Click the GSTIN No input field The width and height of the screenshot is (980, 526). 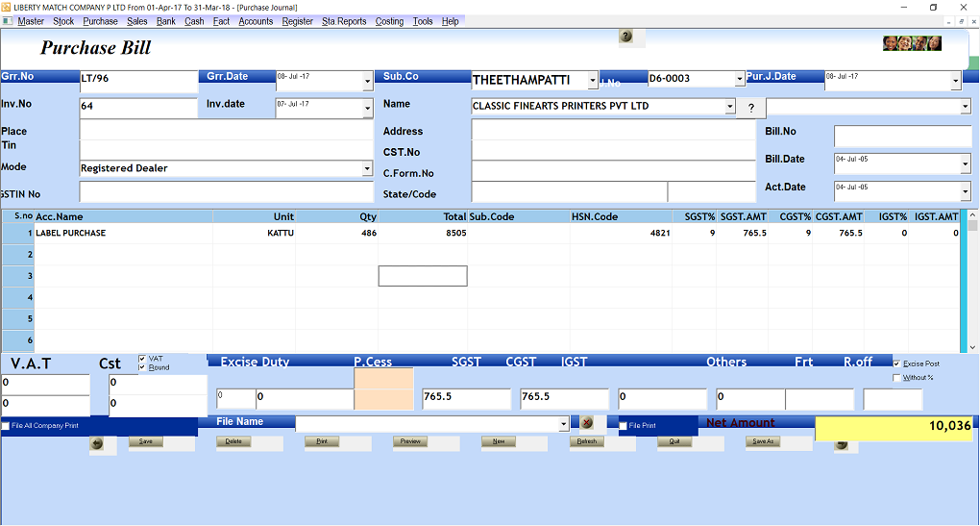click(227, 193)
